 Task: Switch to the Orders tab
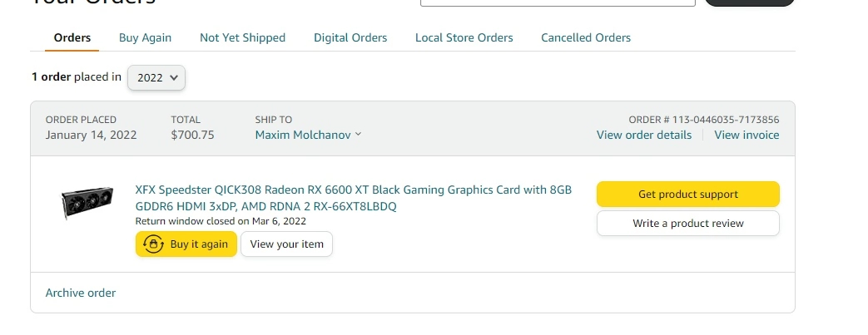(72, 37)
